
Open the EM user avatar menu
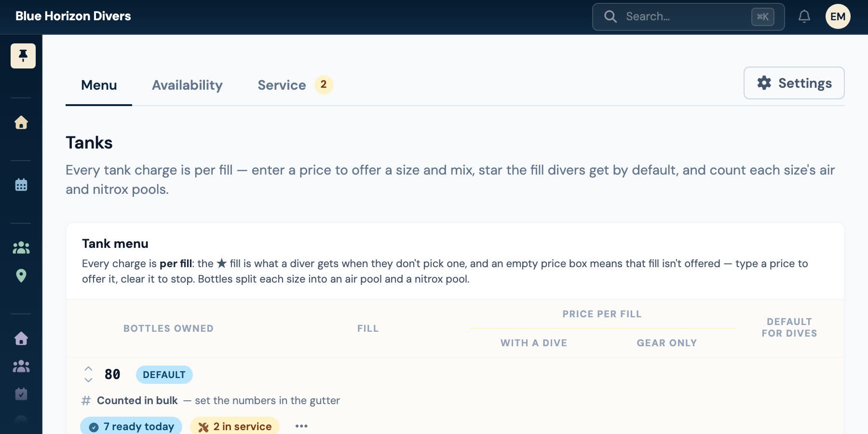838,16
